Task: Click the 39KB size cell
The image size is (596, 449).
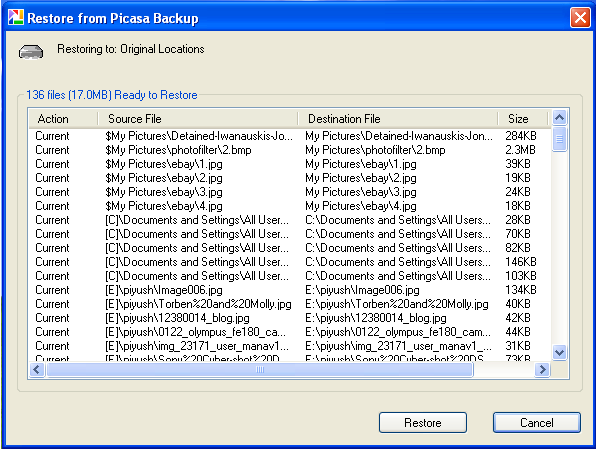Action: tap(518, 164)
